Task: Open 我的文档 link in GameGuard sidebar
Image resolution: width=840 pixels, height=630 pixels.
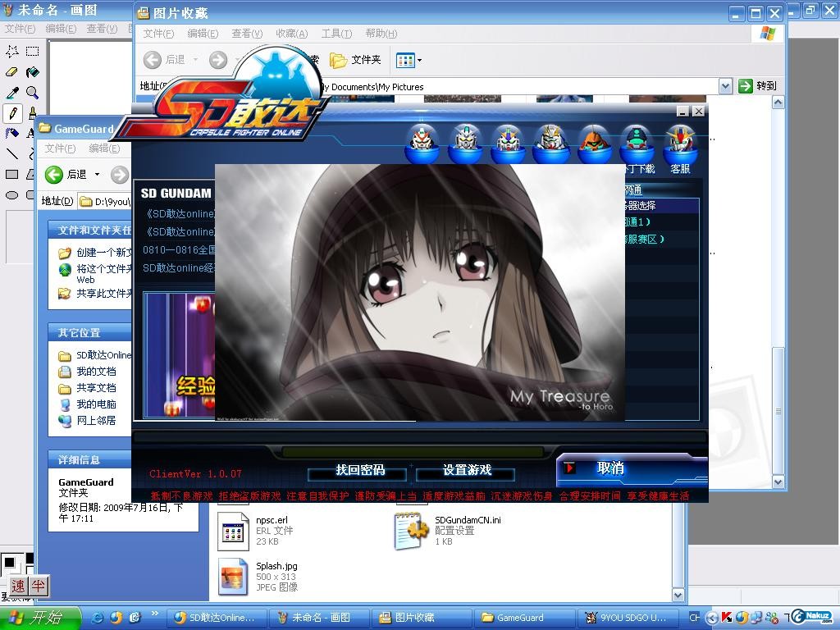Action: click(x=96, y=372)
